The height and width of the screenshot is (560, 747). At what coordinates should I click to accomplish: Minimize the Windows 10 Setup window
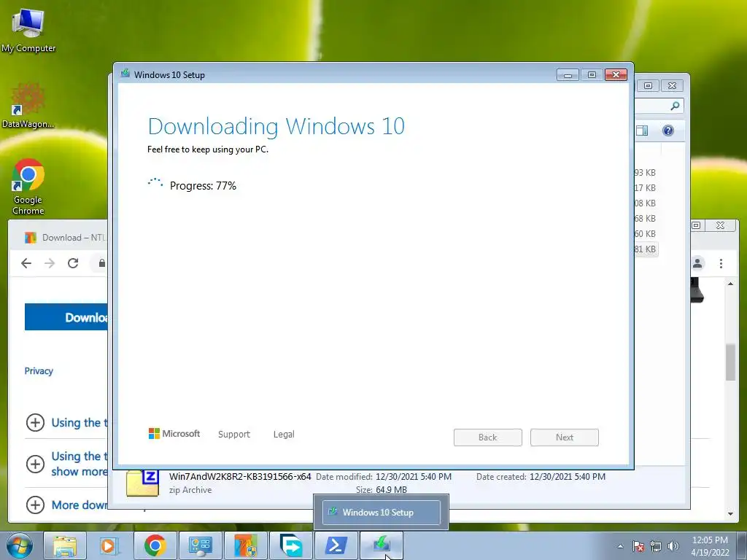pyautogui.click(x=568, y=75)
